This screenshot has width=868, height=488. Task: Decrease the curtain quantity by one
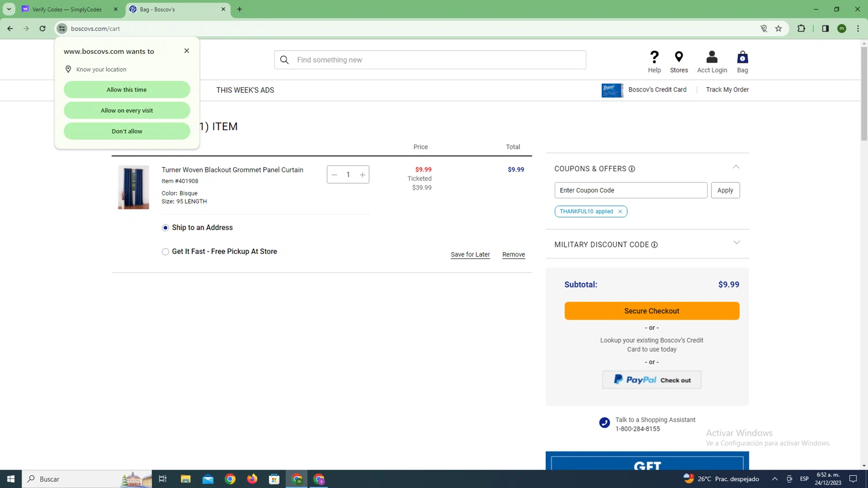tap(334, 175)
